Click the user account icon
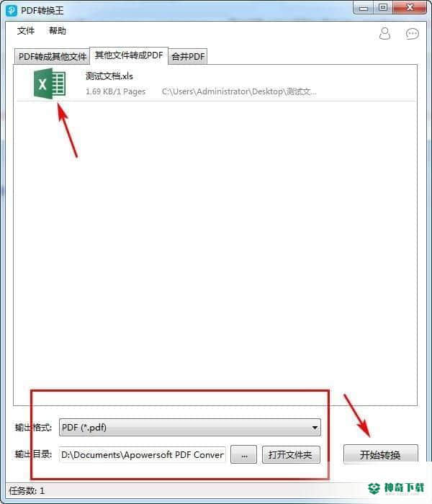The height and width of the screenshot is (504, 432). (384, 33)
